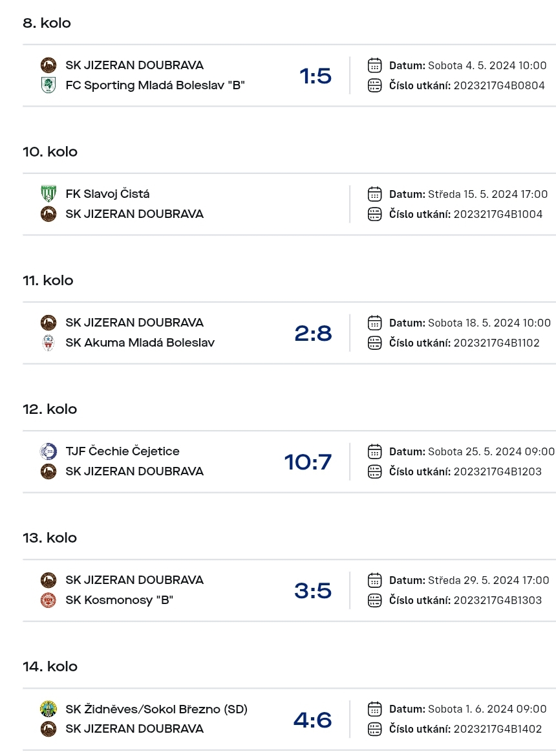Image resolution: width=556 pixels, height=756 pixels.
Task: Click calendar icon for 8. kolo date
Action: click(x=374, y=65)
